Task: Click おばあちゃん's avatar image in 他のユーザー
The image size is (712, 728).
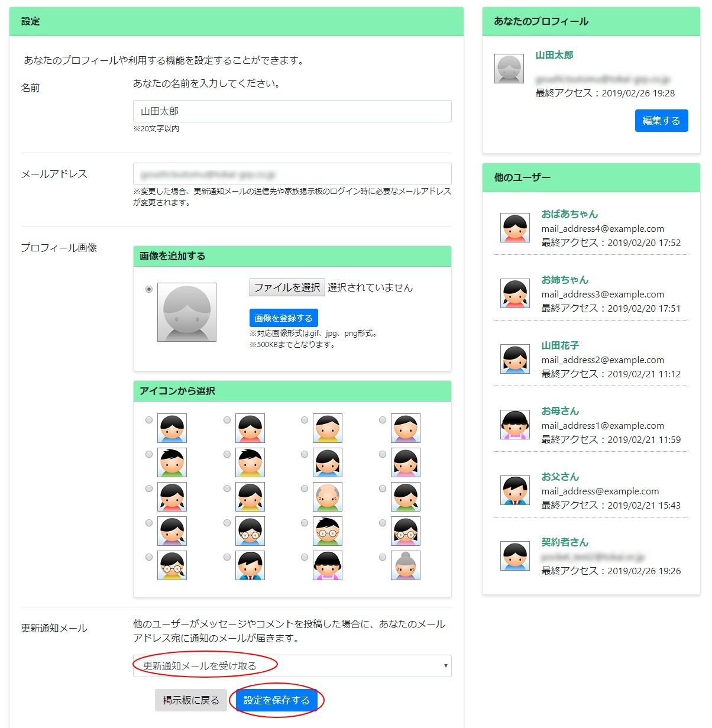Action: click(x=514, y=227)
